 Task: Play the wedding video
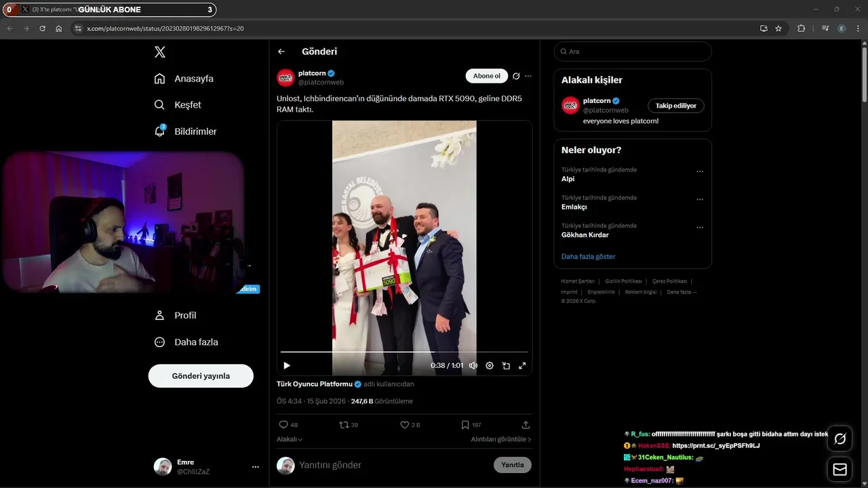(287, 365)
